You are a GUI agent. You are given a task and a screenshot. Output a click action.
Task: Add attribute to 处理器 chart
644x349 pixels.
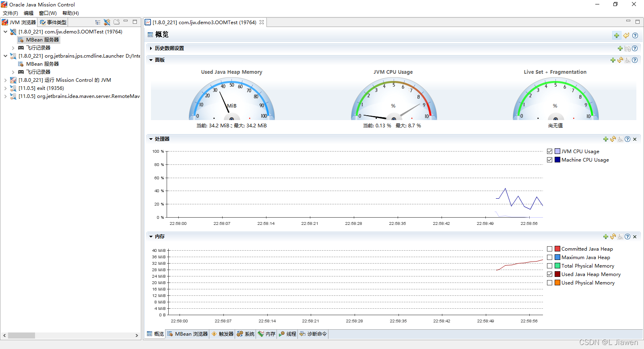[x=606, y=139]
